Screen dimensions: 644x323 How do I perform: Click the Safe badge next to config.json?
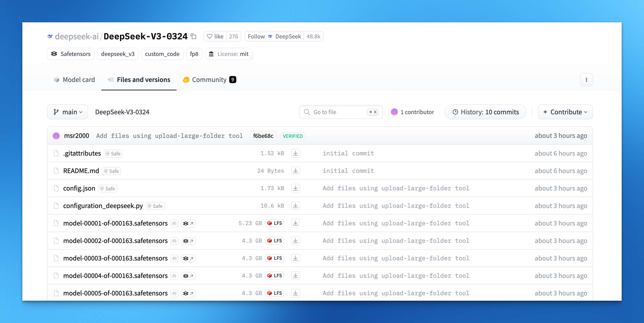pyautogui.click(x=107, y=188)
